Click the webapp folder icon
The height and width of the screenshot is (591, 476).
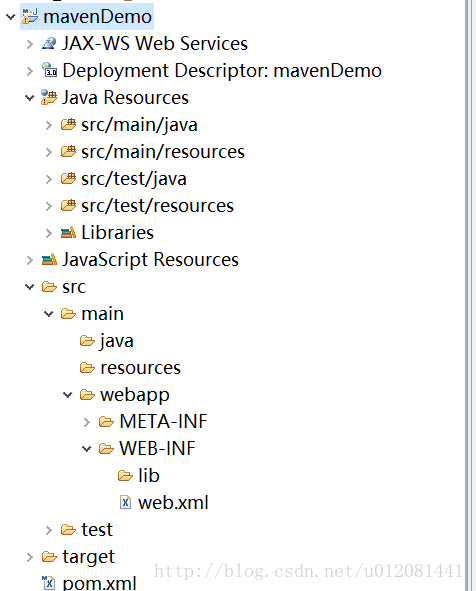click(x=87, y=395)
